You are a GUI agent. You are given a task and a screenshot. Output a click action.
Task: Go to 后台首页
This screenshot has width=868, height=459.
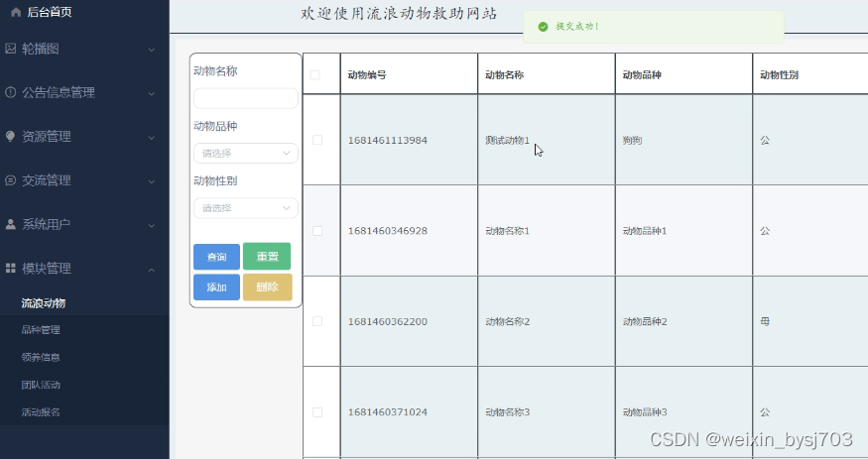(x=50, y=12)
